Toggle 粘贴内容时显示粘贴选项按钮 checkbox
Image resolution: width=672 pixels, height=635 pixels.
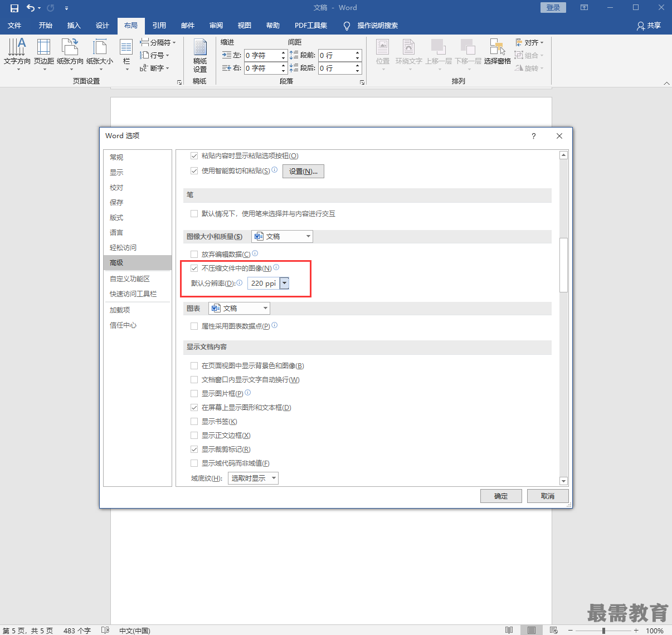[194, 156]
